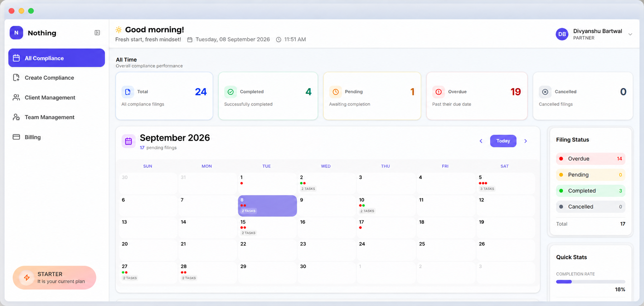The image size is (644, 306).
Task: Open Create Compliance in the sidebar
Action: [57, 78]
